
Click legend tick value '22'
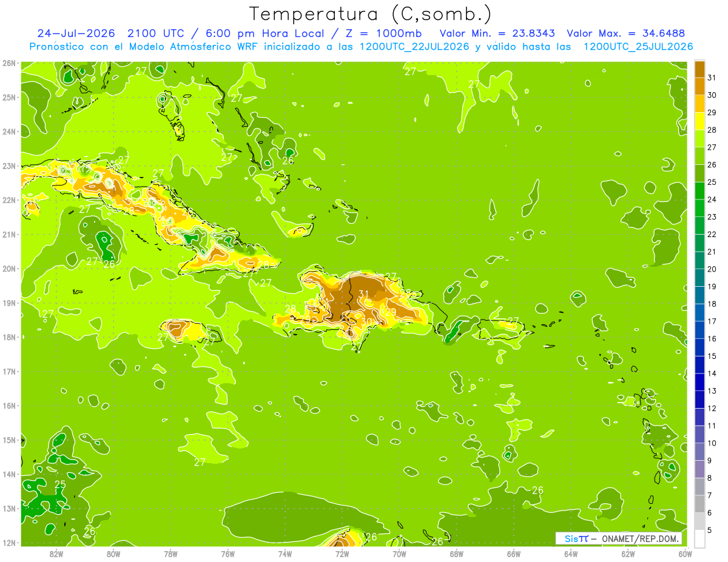(712, 234)
